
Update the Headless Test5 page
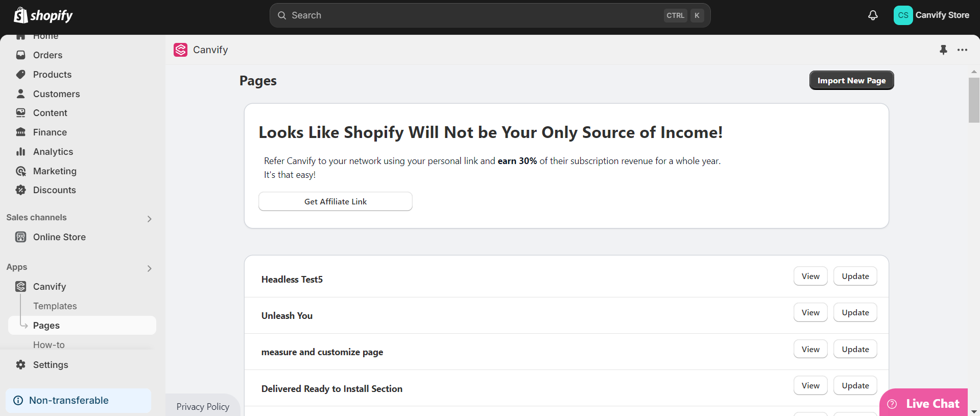[x=855, y=276]
